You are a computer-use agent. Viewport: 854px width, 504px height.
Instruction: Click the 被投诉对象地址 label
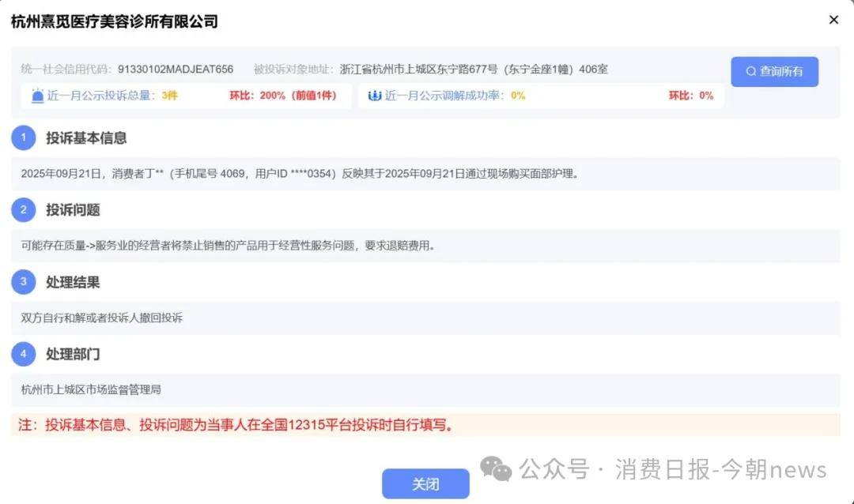pos(293,70)
